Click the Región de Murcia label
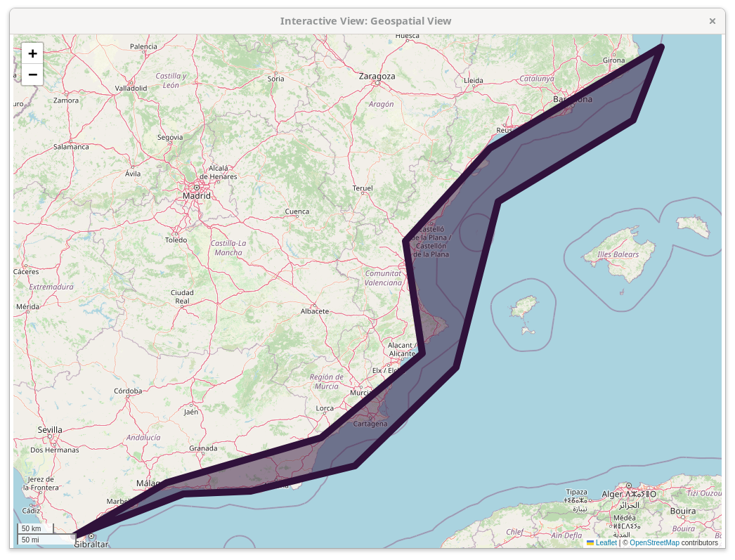The height and width of the screenshot is (560, 735). coord(327,382)
